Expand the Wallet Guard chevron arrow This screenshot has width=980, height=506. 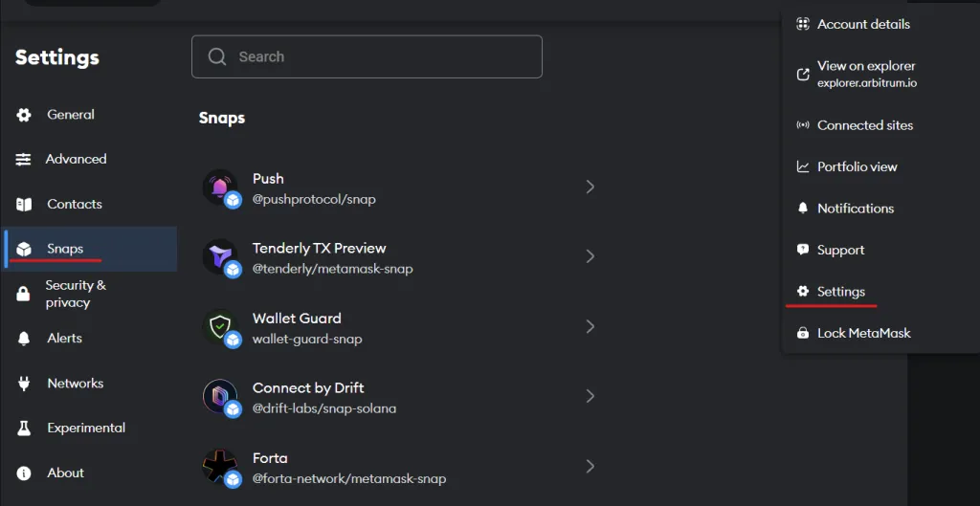tap(590, 326)
